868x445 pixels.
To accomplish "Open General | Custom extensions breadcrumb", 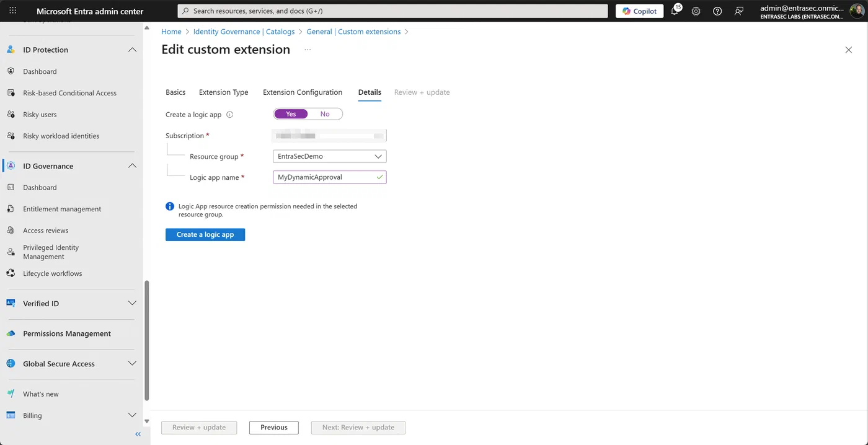I will coord(353,32).
